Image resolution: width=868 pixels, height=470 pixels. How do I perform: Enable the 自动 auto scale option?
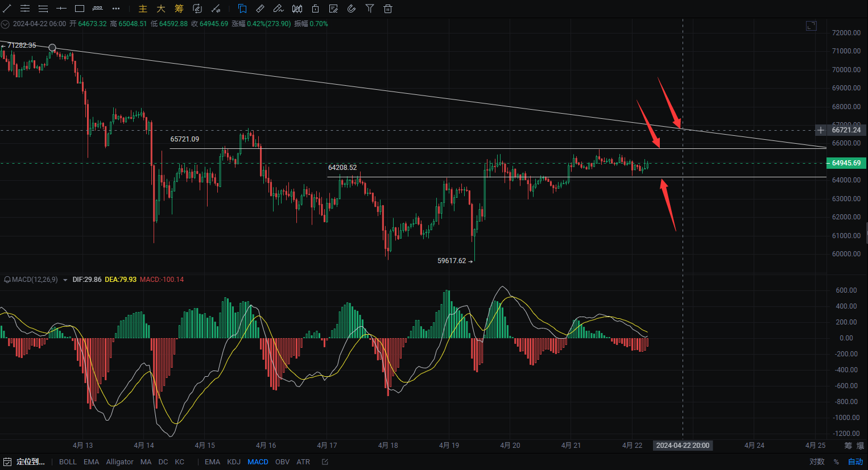pos(855,461)
